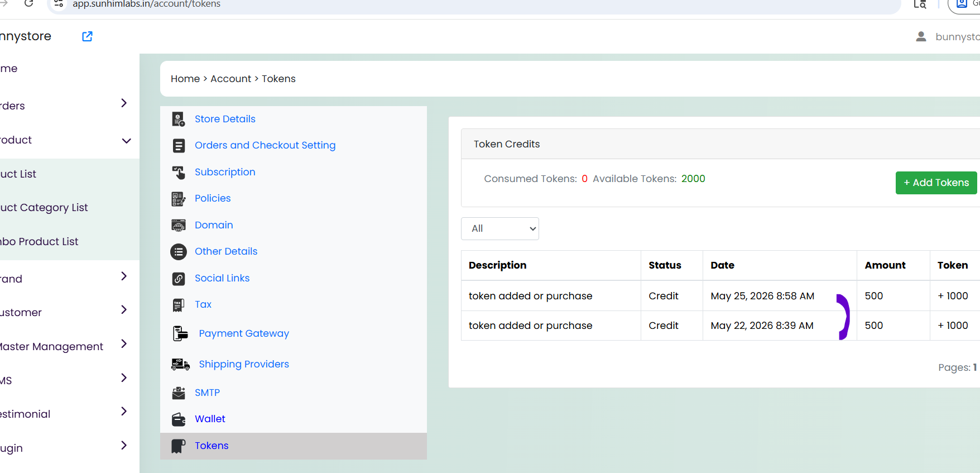980x473 pixels.
Task: Open Home in the sidebar
Action: pyautogui.click(x=9, y=69)
